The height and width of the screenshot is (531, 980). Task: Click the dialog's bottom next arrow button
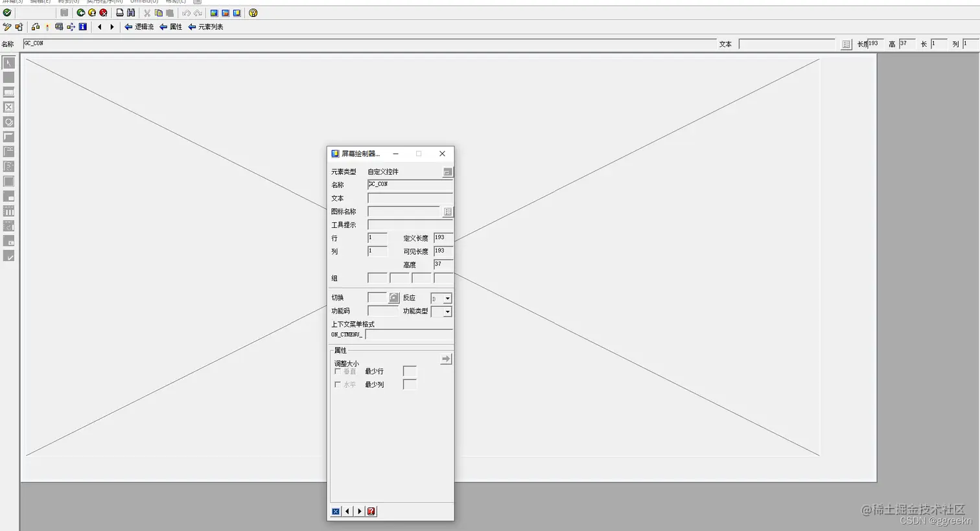click(359, 512)
